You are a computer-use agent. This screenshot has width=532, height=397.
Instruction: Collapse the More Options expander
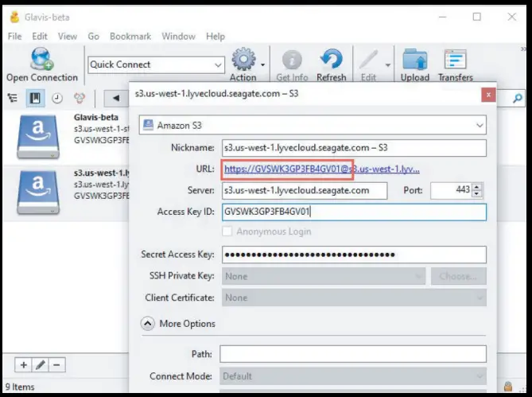[x=148, y=324]
